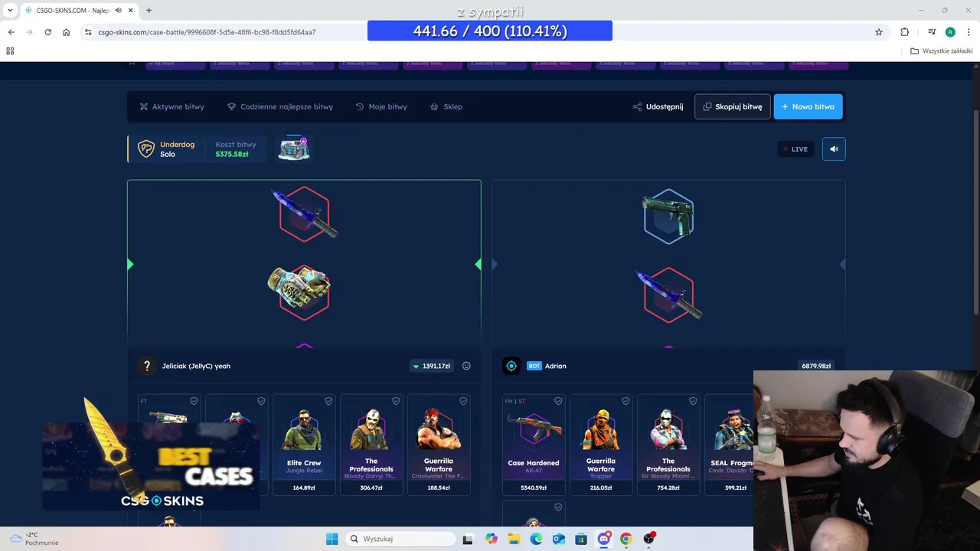
Task: View site information icon in address bar
Action: click(x=88, y=32)
